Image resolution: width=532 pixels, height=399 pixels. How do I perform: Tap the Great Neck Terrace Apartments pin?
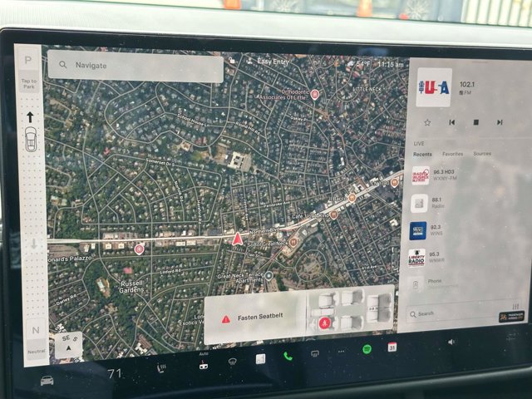tap(268, 275)
